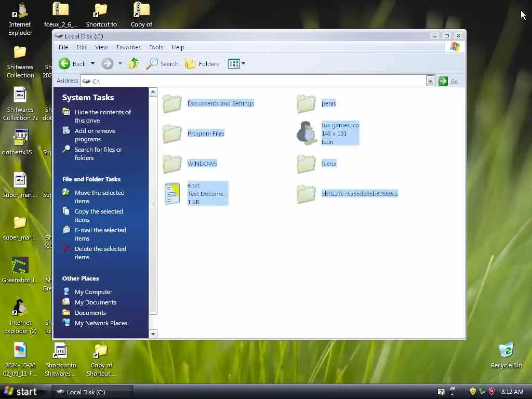Click the taskbar clock
532x399 pixels.
click(512, 392)
